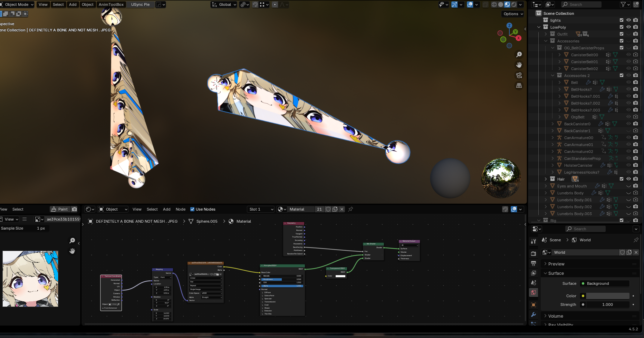Open the Slot 1 material slot dropdown

point(261,209)
